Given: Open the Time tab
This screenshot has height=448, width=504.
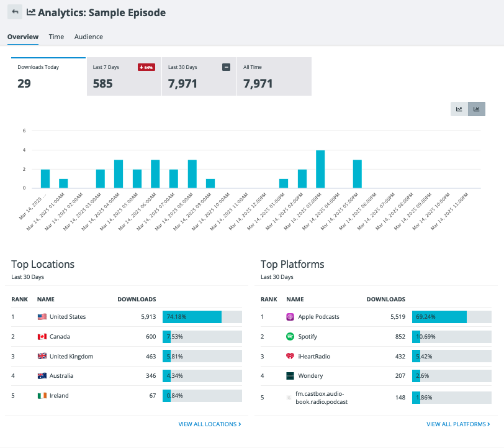Looking at the screenshot, I should pyautogui.click(x=56, y=37).
